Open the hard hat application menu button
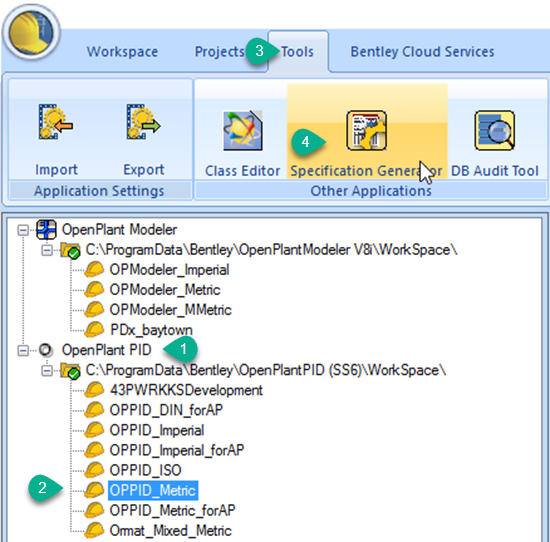 point(31,32)
